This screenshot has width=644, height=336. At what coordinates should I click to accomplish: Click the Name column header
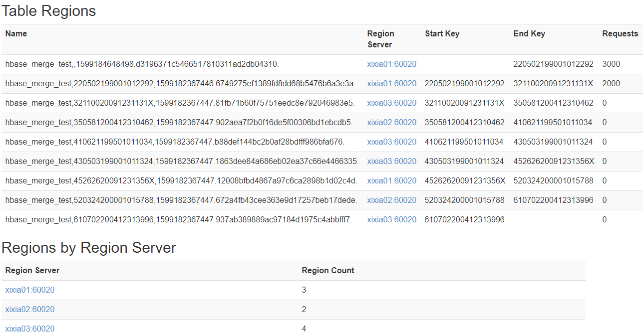[x=16, y=34]
